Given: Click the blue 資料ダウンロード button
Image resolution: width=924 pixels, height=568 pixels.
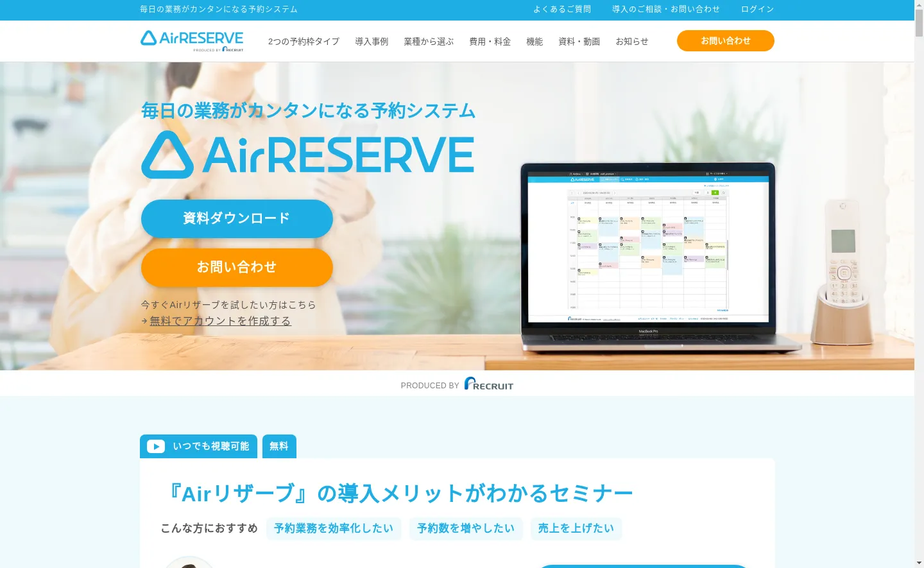Looking at the screenshot, I should (237, 218).
